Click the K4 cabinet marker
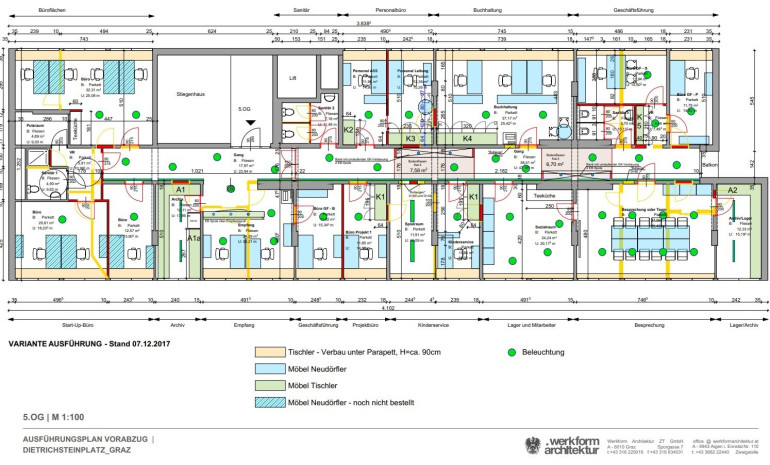Screen dimensions: 770x465 coord(467,138)
